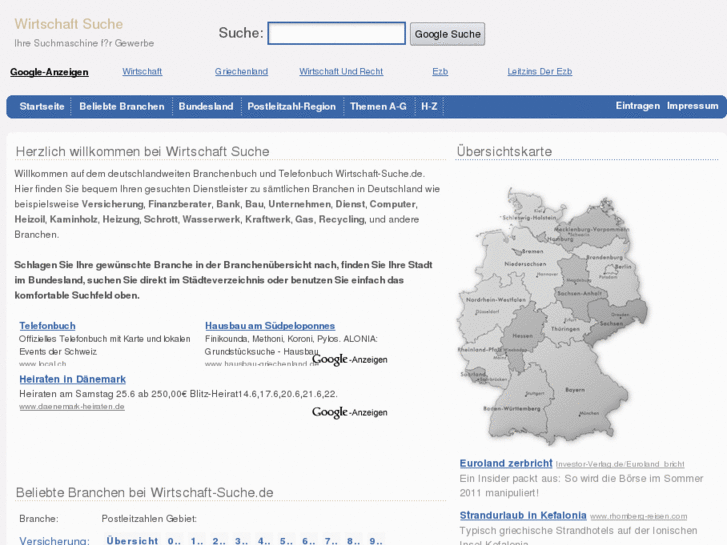
Task: Open the Griechenland ad link
Action: pyautogui.click(x=241, y=71)
